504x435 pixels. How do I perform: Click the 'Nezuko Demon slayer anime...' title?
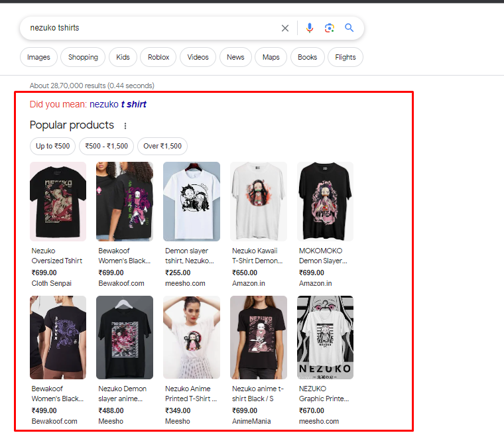click(x=123, y=393)
